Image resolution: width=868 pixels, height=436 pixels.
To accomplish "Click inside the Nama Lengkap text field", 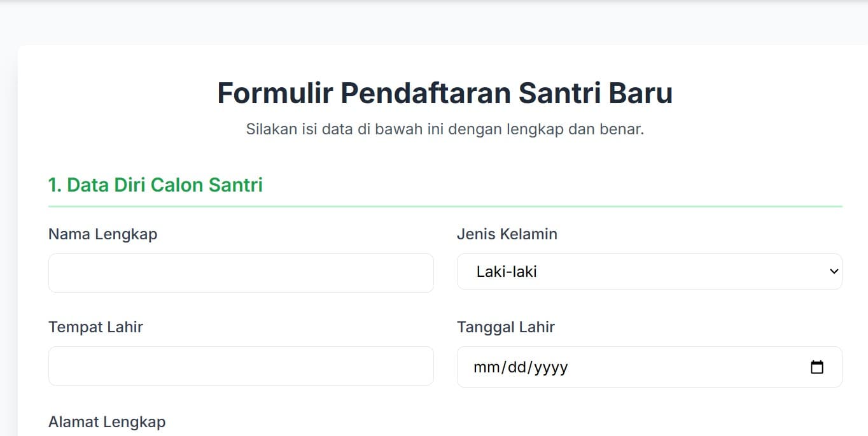I will pyautogui.click(x=241, y=272).
